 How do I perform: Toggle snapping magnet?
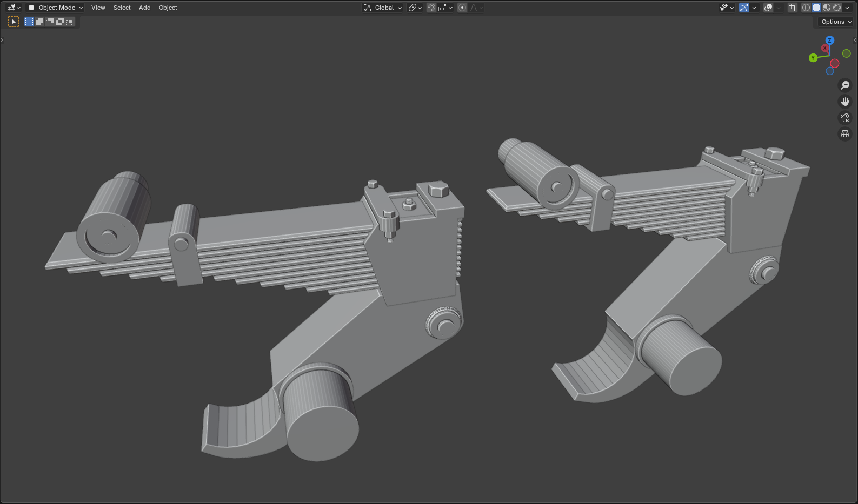431,8
